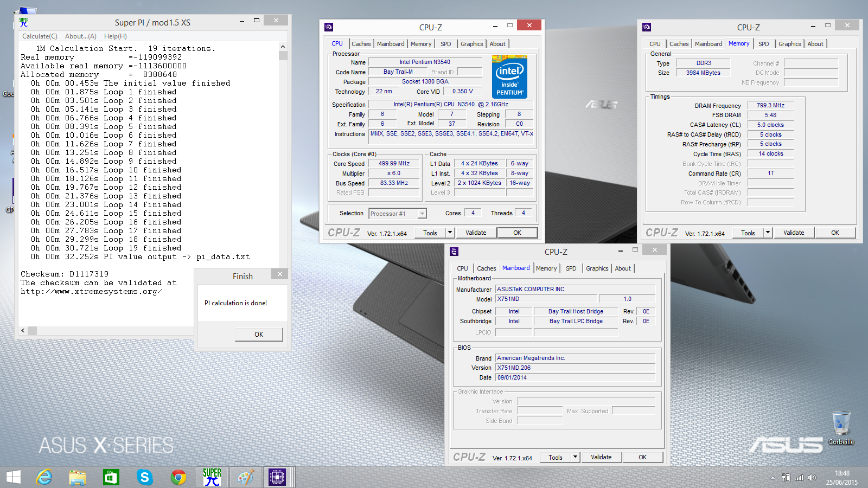Click Validate in CPU tab window

point(476,233)
